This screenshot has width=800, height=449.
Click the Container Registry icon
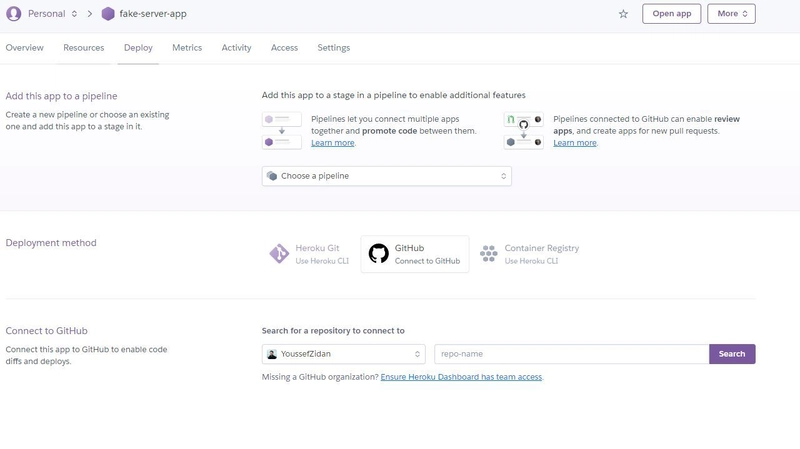tap(489, 254)
